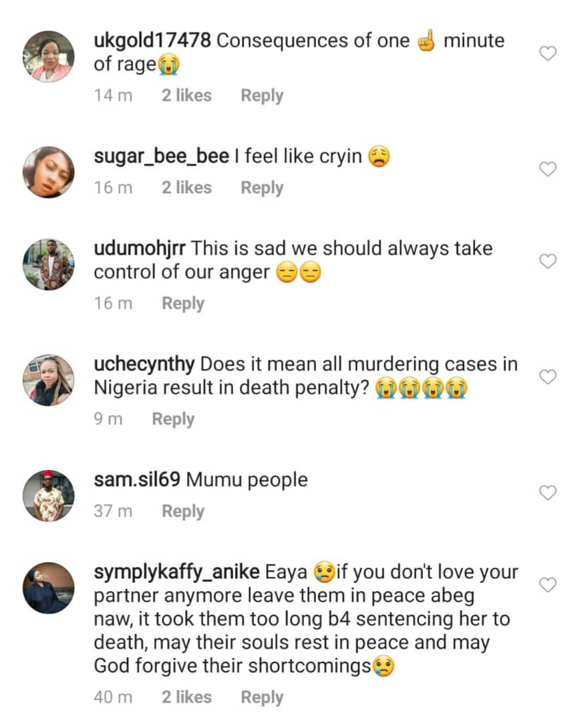The height and width of the screenshot is (722, 588).
Task: Like ukgold17478's comment with the heart
Action: tap(547, 53)
